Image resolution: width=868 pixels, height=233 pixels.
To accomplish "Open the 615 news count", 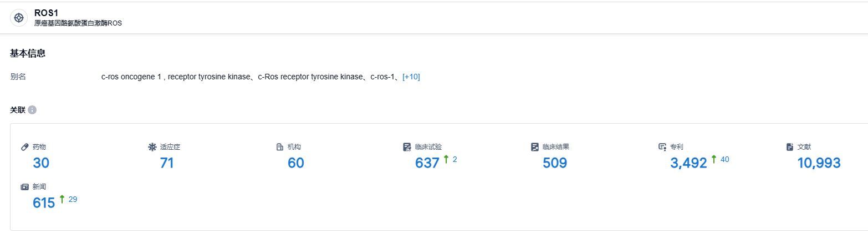I will pyautogui.click(x=44, y=203).
